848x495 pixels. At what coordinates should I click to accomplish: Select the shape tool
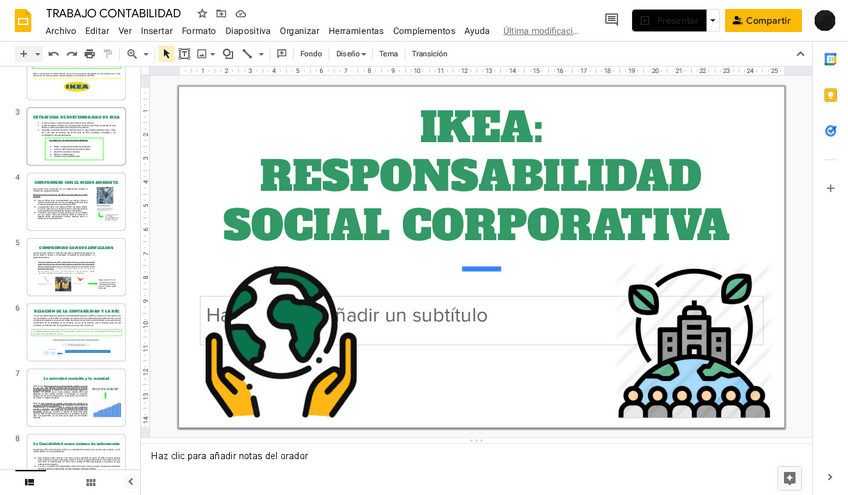228,54
